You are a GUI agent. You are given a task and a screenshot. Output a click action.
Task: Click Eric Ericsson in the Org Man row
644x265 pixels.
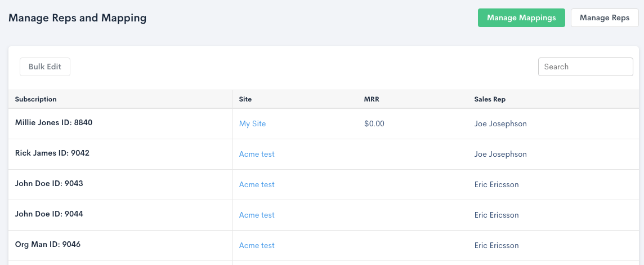497,245
